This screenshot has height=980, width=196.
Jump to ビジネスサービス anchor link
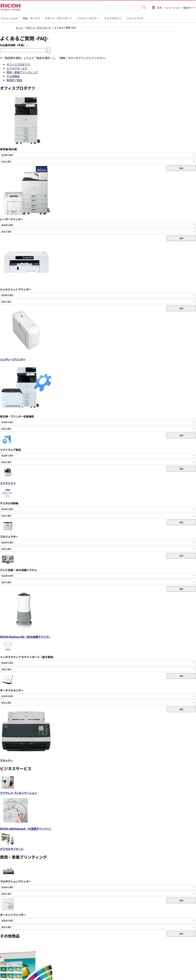coord(17,68)
